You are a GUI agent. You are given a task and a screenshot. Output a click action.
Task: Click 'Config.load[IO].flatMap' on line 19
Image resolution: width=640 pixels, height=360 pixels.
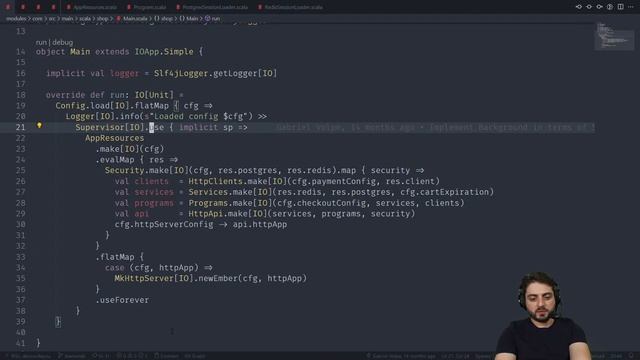(x=112, y=106)
